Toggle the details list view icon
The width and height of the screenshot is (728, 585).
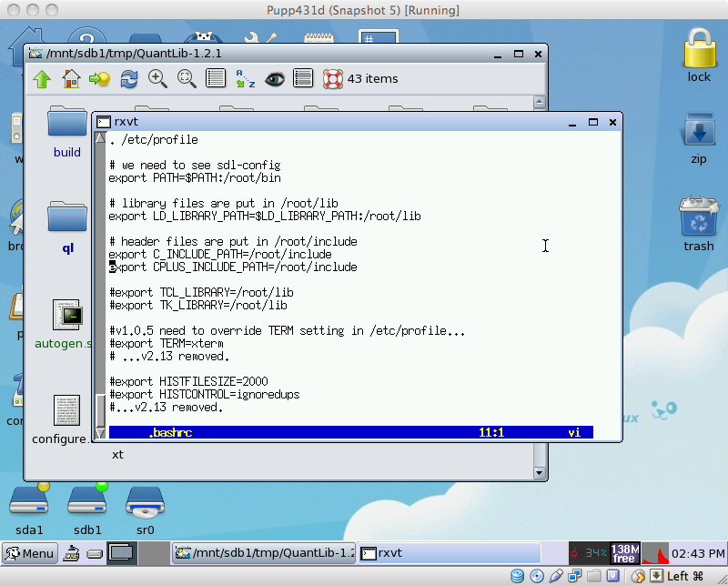216,79
